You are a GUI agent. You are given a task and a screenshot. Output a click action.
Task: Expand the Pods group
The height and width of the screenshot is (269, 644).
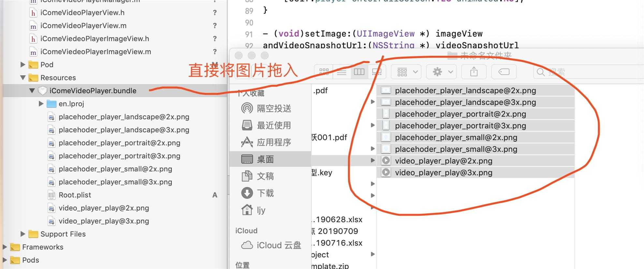[x=5, y=260]
